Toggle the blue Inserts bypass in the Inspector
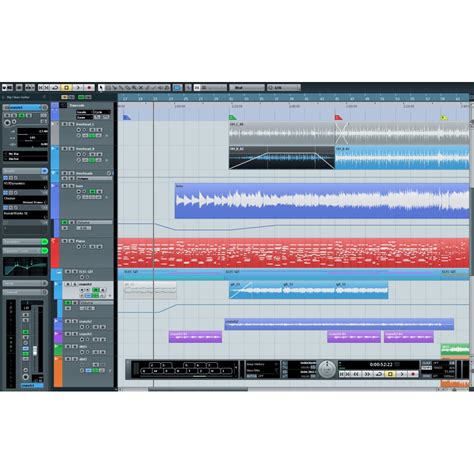The height and width of the screenshot is (474, 474). pyautogui.click(x=45, y=171)
